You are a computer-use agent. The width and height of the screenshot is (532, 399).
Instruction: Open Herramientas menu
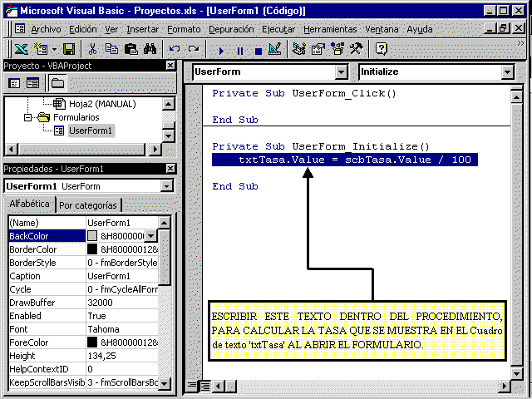click(x=330, y=30)
